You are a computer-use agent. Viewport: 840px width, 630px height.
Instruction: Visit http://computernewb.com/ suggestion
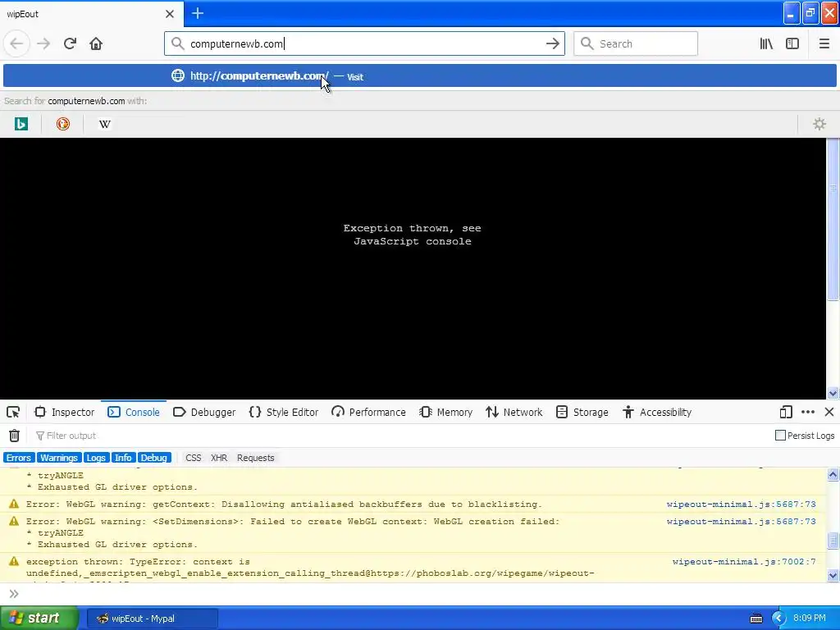tap(419, 76)
